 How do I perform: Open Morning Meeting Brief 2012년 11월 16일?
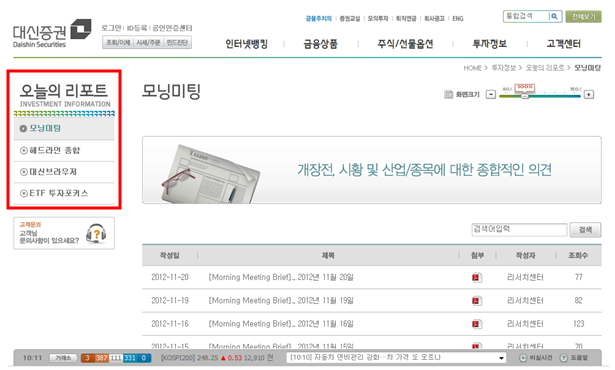281,324
